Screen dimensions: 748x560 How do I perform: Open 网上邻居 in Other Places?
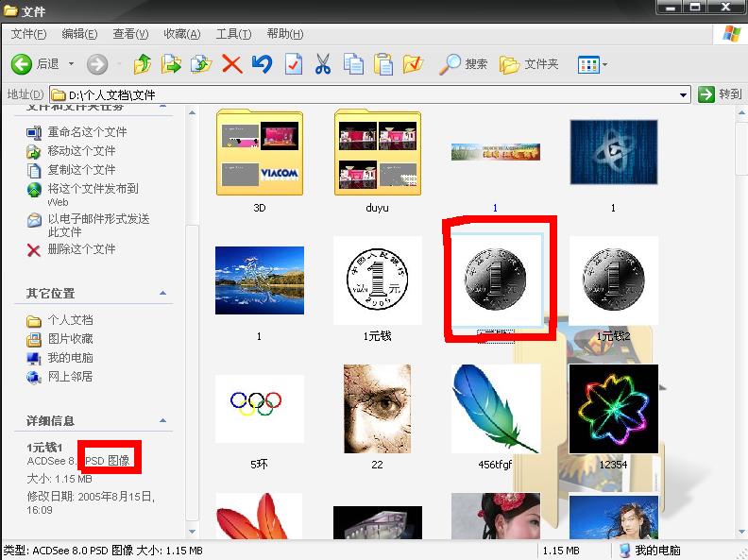59,377
